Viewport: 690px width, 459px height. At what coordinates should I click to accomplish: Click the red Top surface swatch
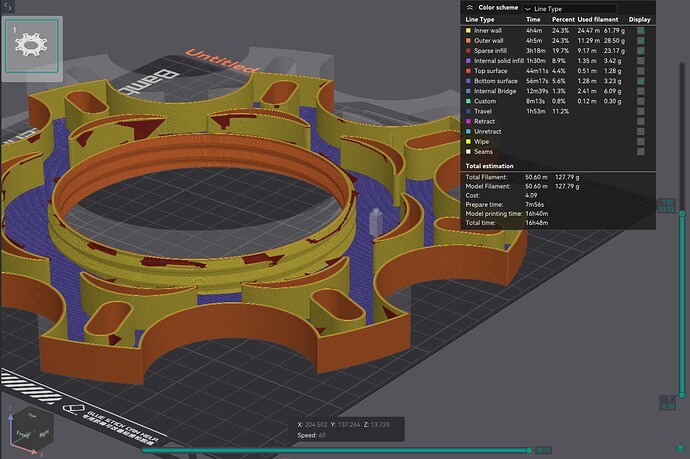point(468,71)
